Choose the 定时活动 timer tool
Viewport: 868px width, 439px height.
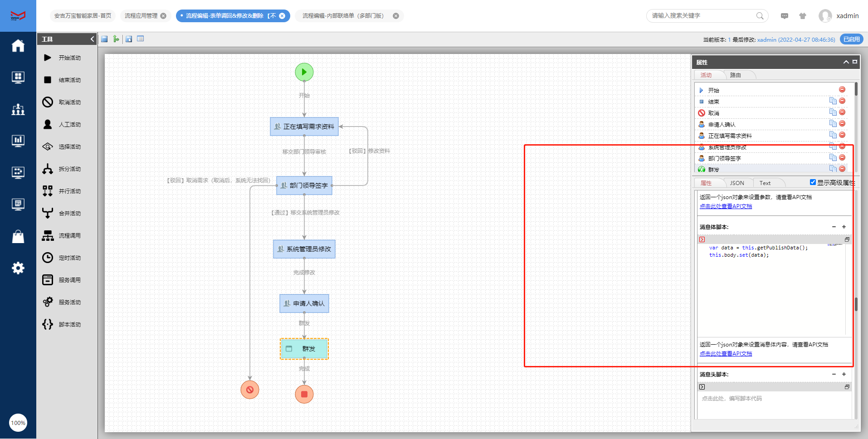pyautogui.click(x=48, y=258)
